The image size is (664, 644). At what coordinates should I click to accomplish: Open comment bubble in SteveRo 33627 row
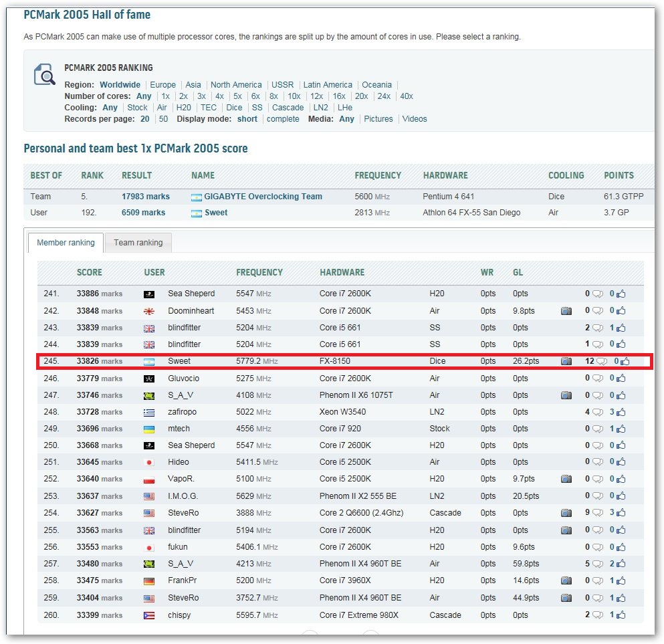coord(598,513)
